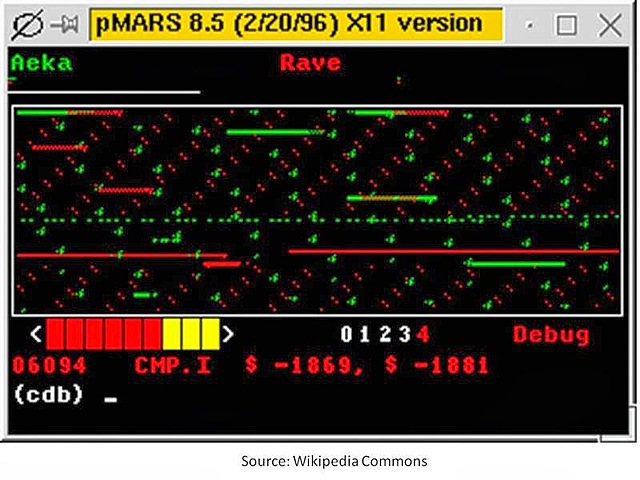Click the small dot minimize button

pos(529,26)
